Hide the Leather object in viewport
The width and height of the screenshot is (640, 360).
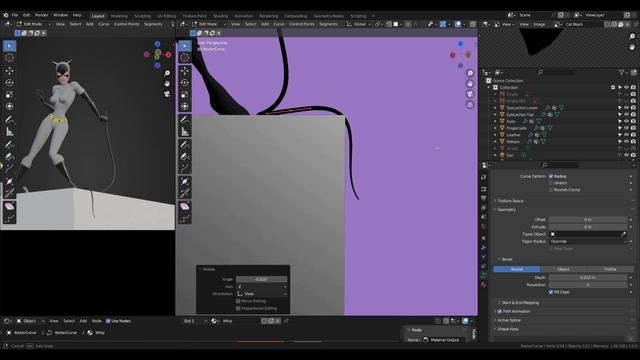point(627,135)
